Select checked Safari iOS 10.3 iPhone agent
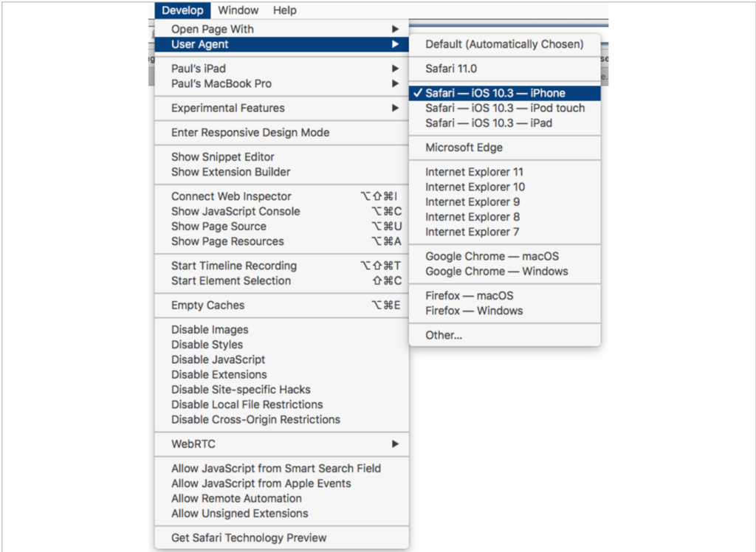This screenshot has width=756, height=552. coord(505,93)
